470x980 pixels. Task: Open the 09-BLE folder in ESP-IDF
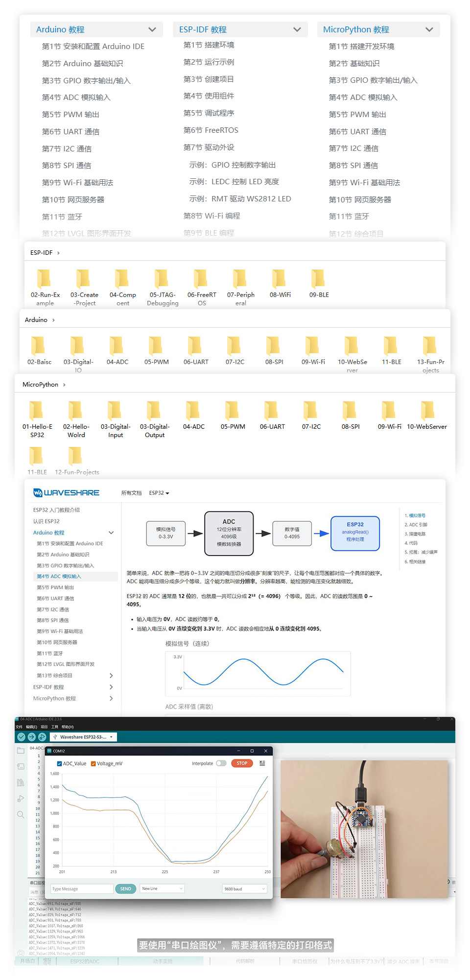[x=319, y=283]
